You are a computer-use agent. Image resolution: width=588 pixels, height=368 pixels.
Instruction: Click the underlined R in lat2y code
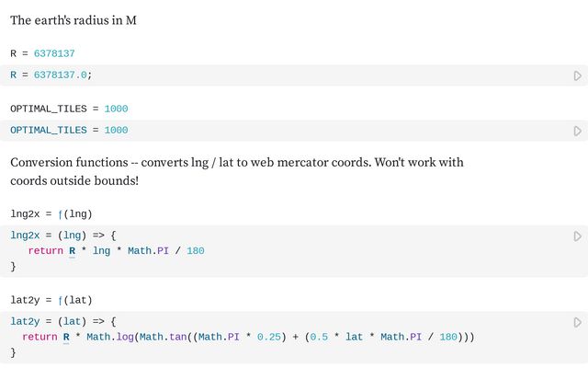(66, 337)
